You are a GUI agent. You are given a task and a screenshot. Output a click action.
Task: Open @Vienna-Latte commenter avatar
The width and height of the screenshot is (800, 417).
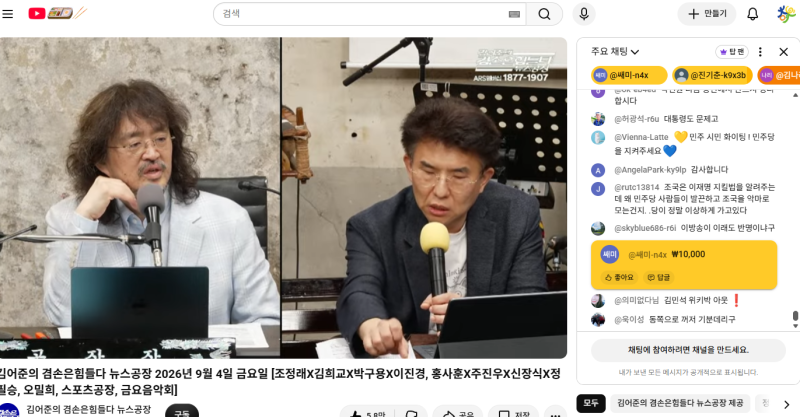tap(598, 138)
